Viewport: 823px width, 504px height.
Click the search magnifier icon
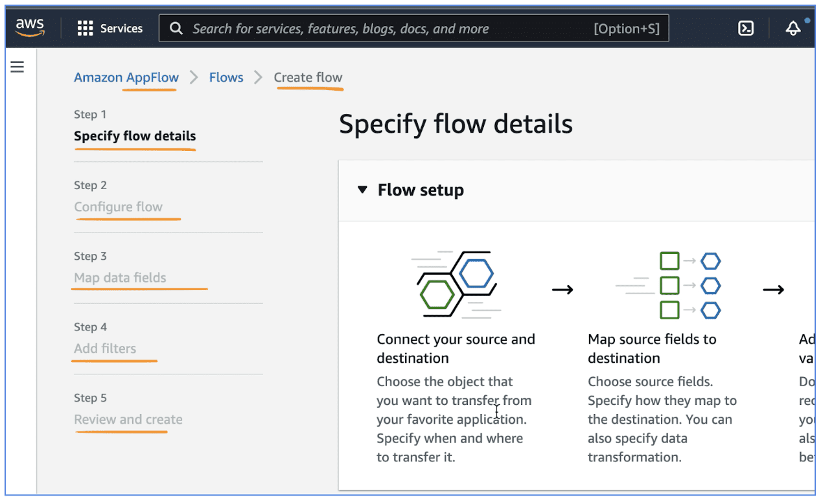(x=176, y=29)
